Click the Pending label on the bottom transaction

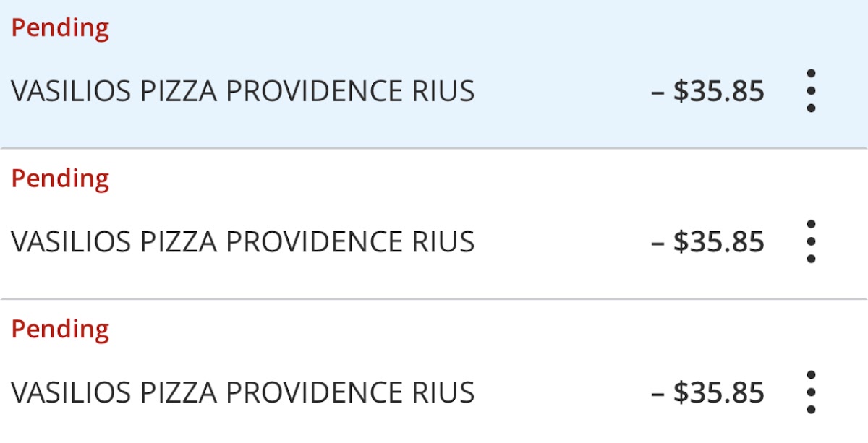coord(60,329)
